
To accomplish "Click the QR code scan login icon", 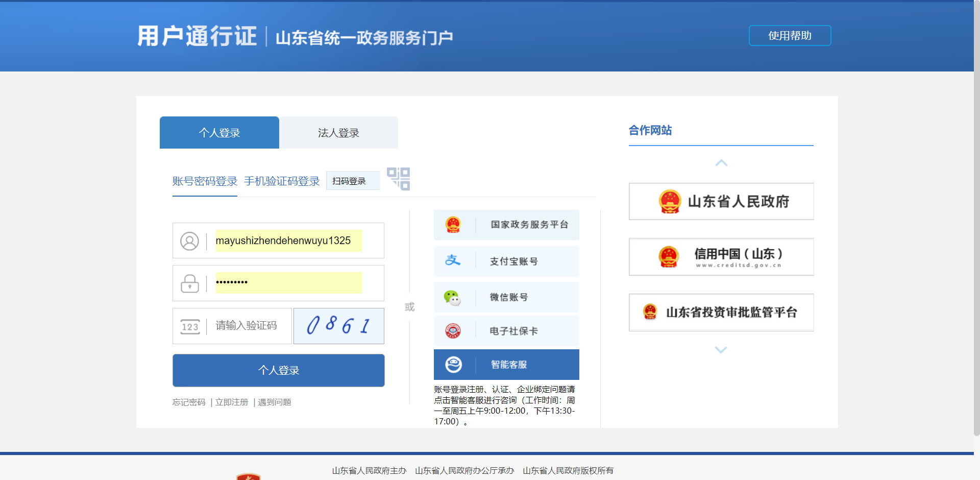I will [399, 179].
